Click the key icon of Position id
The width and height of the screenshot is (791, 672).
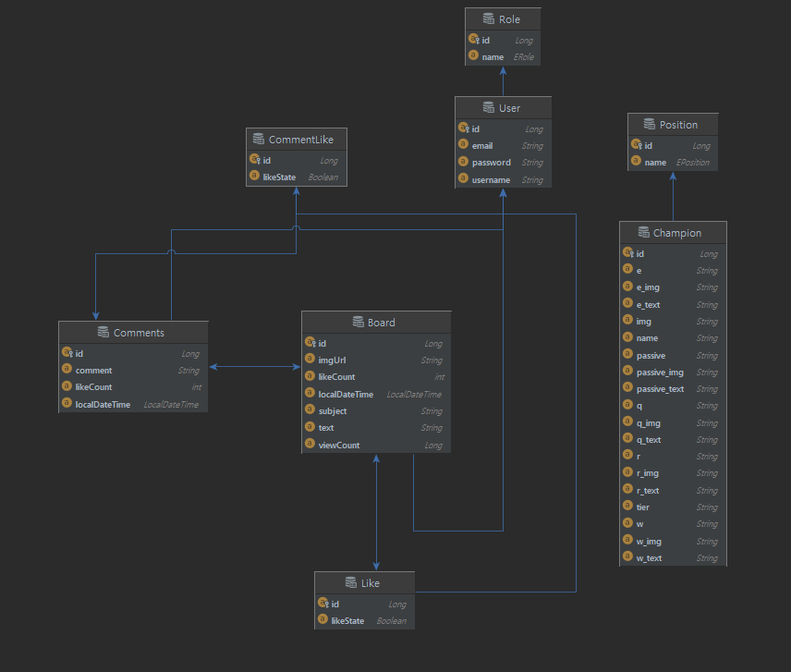point(636,144)
